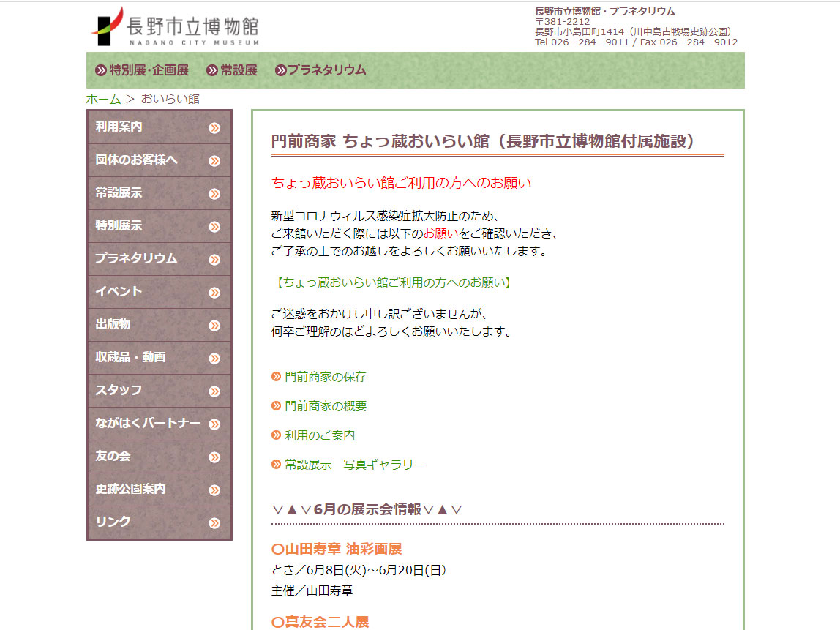Click the arrow icon in イベント row
The image size is (840, 630).
pos(214,293)
